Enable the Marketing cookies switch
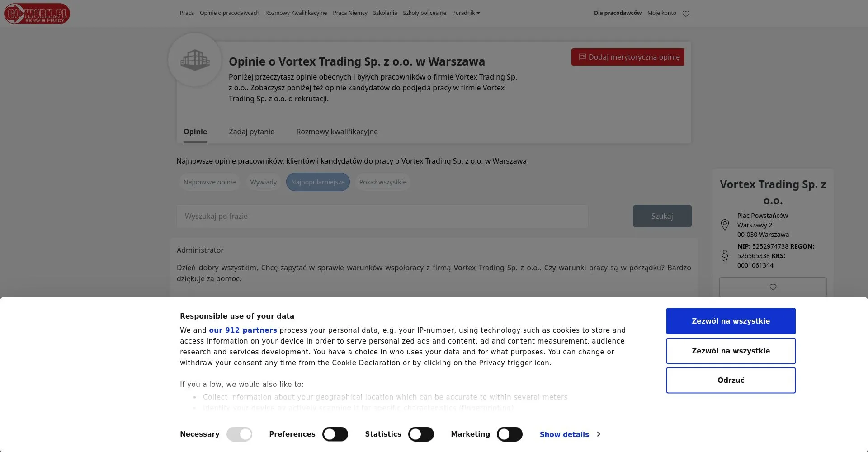The width and height of the screenshot is (868, 452). point(509,434)
